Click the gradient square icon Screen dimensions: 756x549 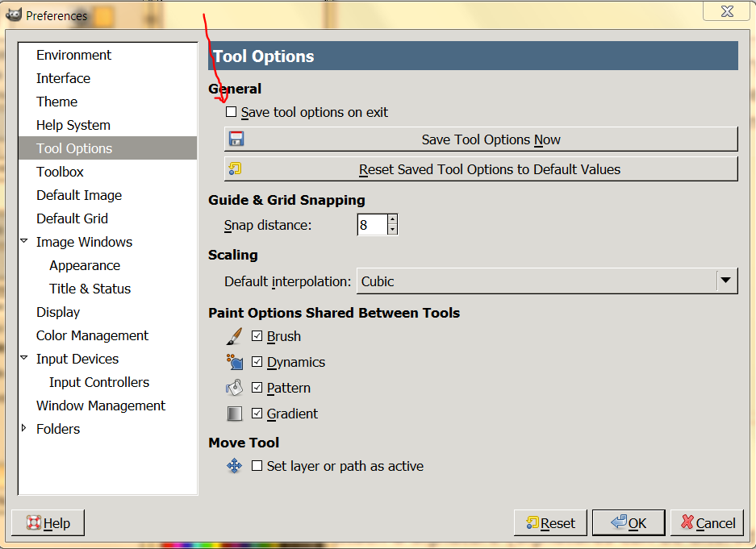pyautogui.click(x=234, y=414)
